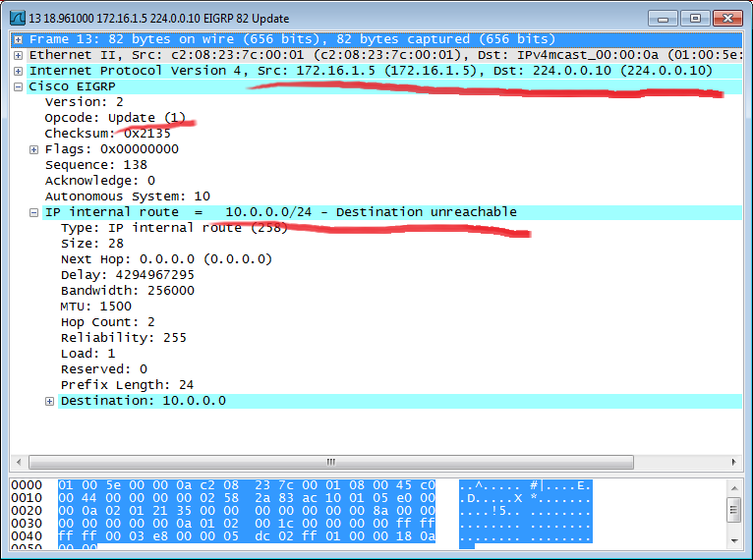Select Autonomous System: 10 field
The image size is (753, 560).
click(127, 196)
